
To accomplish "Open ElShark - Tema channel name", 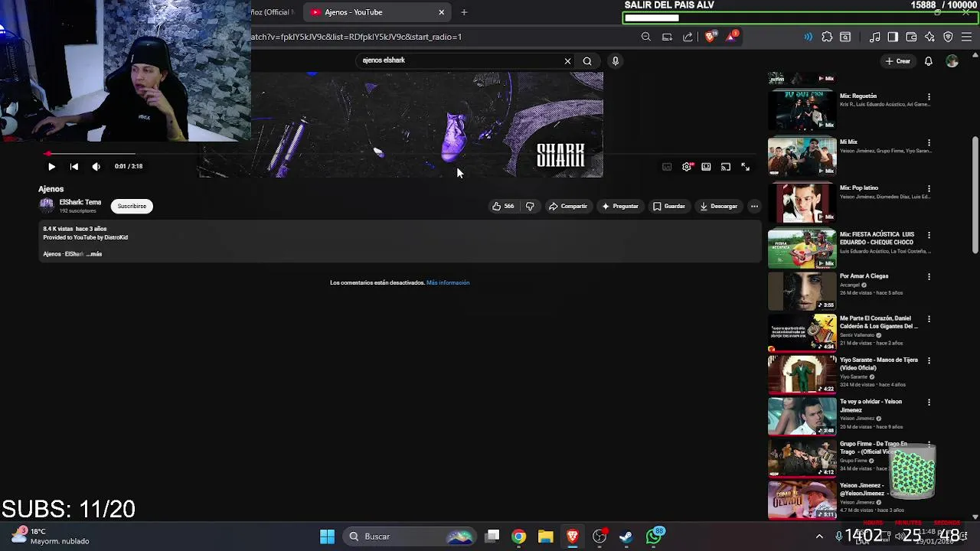I will [80, 202].
